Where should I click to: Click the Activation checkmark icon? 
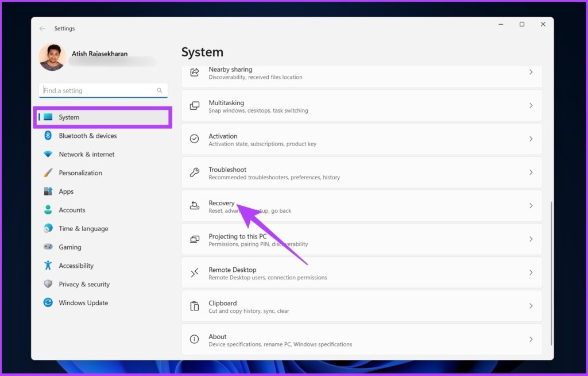pyautogui.click(x=194, y=139)
